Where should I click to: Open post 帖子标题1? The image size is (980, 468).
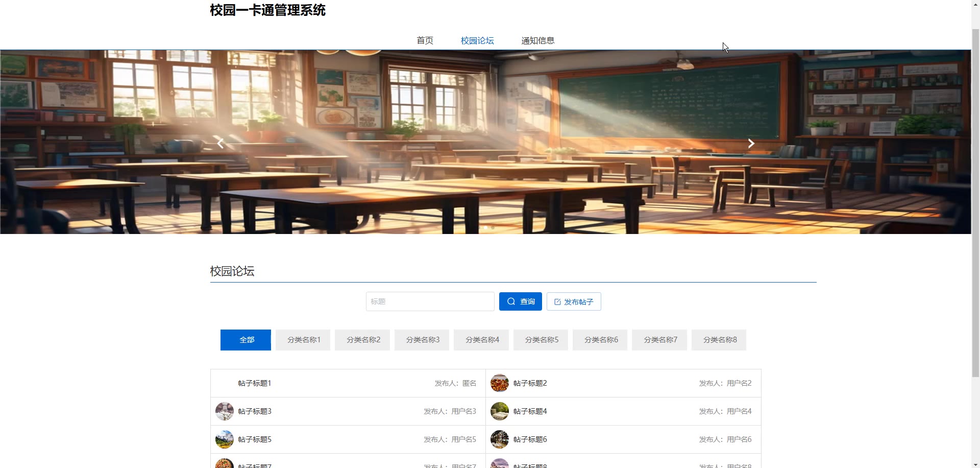(255, 383)
